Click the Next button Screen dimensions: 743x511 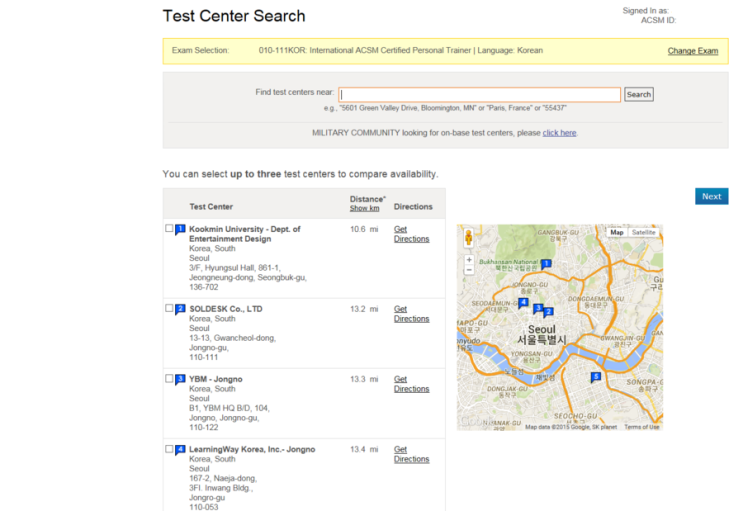(711, 196)
